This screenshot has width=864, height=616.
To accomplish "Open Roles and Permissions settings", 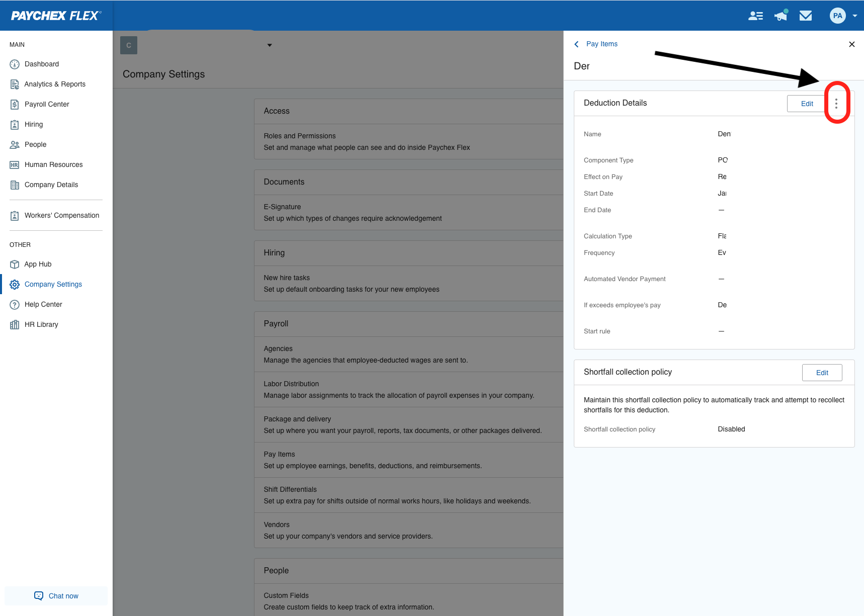I will [x=408, y=142].
